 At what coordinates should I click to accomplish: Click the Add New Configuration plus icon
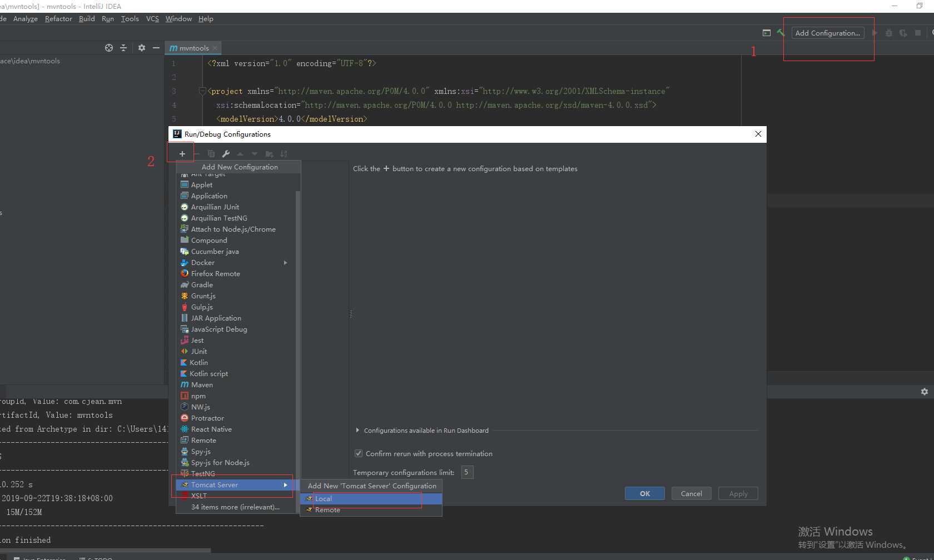(x=182, y=154)
